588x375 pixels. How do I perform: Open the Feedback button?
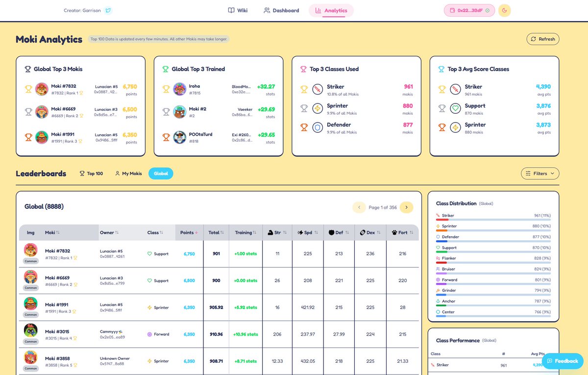point(563,361)
